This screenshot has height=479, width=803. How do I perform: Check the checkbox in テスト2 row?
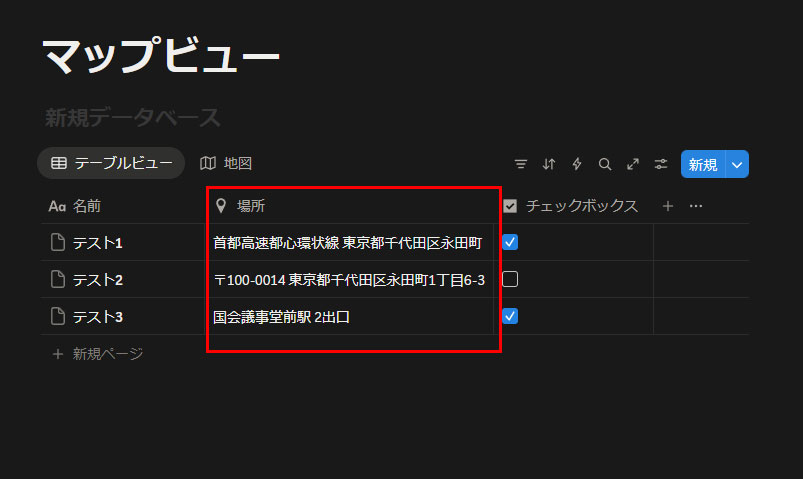[x=510, y=279]
